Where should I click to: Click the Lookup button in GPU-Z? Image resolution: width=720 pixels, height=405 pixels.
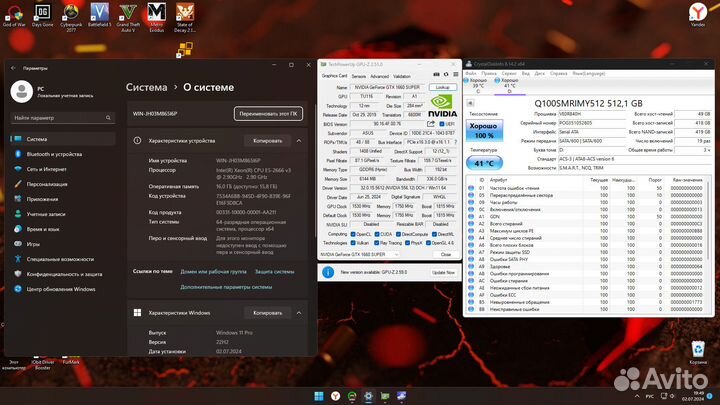tap(443, 87)
